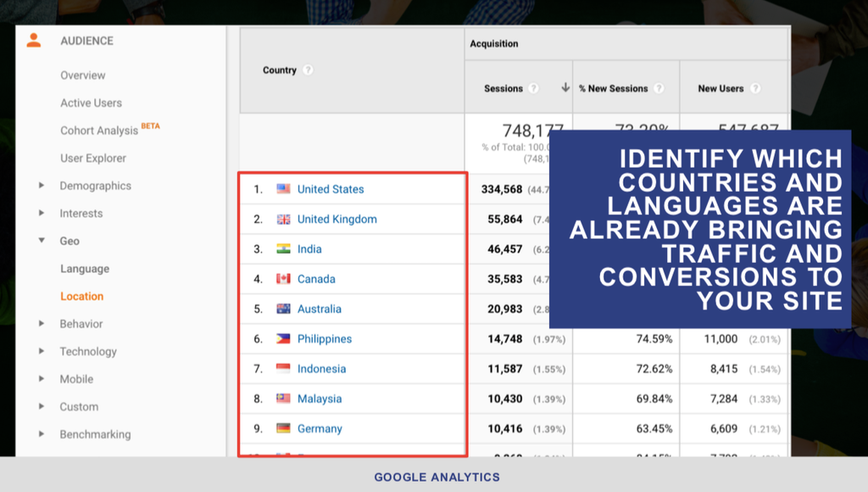Screen dimensions: 868x492
Task: Open the Overview report
Action: tap(83, 75)
